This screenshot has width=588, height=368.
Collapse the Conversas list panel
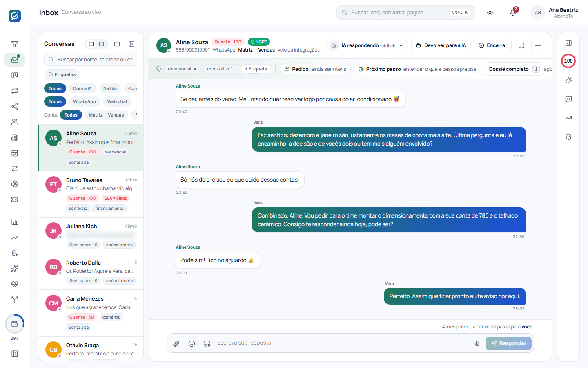pyautogui.click(x=131, y=44)
